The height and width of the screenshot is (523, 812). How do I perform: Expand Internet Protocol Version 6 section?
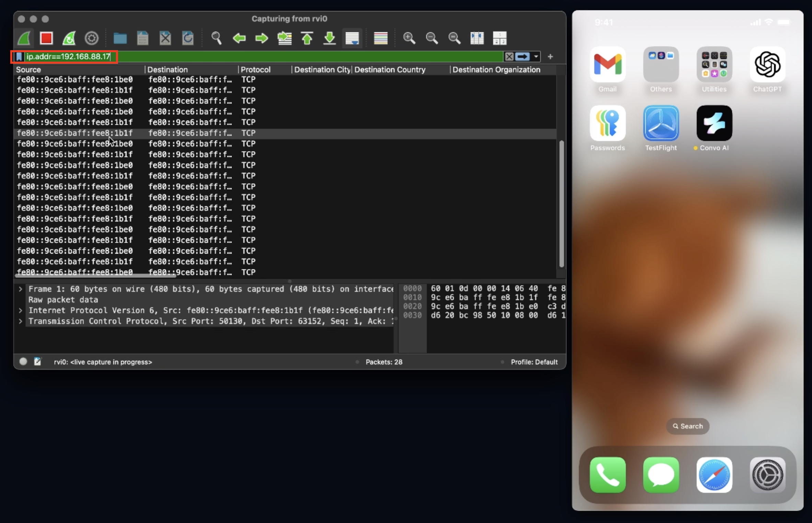coord(21,311)
